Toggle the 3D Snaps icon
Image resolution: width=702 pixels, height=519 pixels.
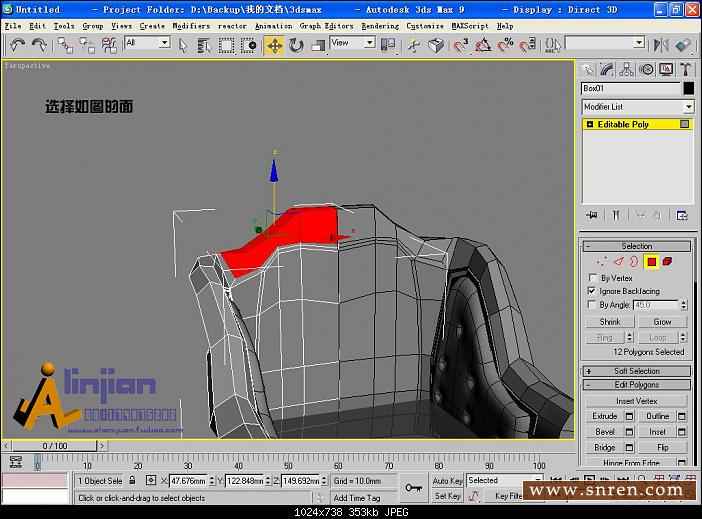pos(461,45)
